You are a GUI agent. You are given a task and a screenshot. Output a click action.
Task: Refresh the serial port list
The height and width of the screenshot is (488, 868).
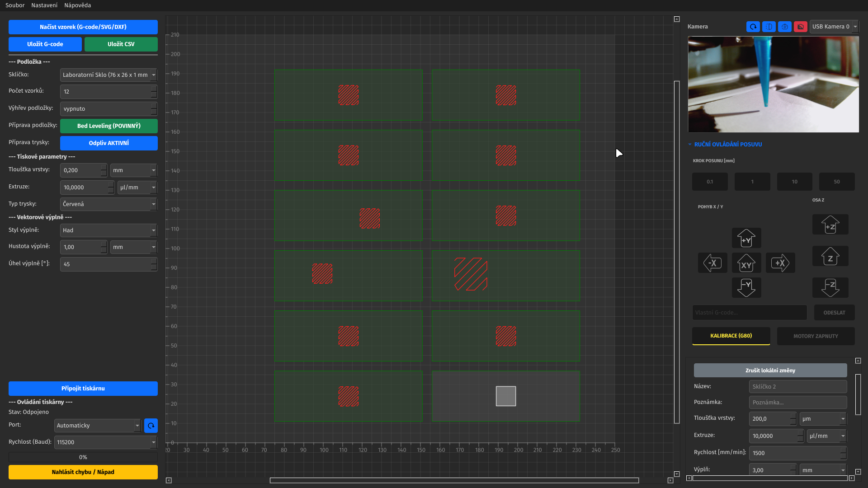151,426
